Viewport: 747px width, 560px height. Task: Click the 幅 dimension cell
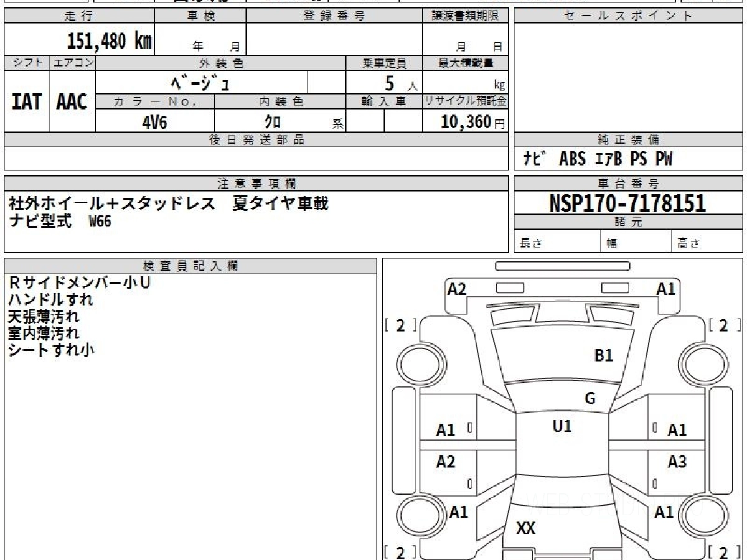636,241
